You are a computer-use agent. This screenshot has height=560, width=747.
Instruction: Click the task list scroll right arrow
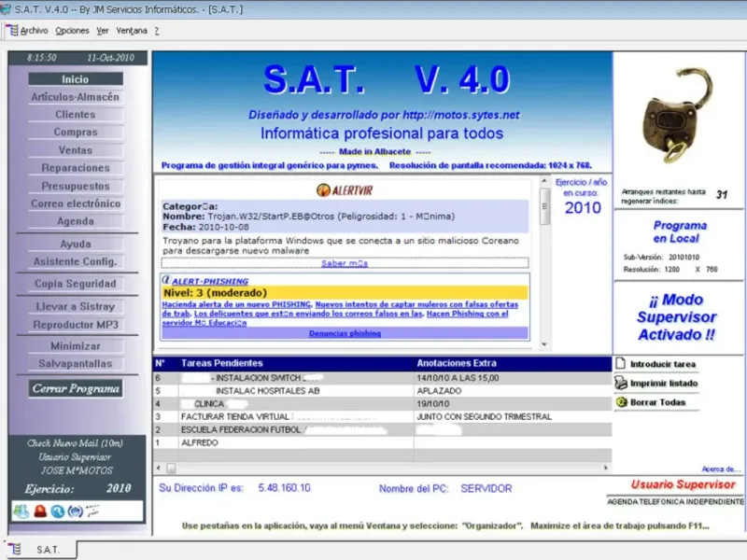pos(605,469)
